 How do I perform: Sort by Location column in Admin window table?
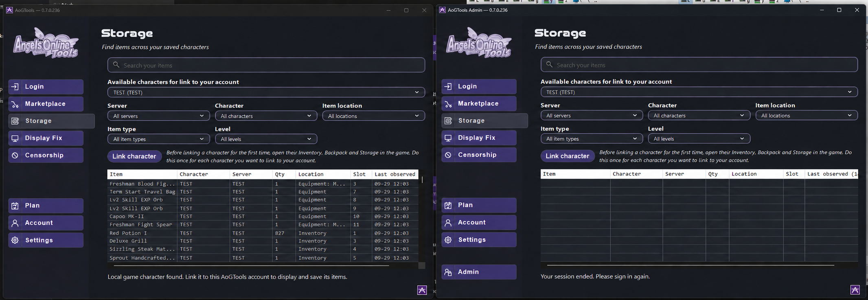click(756, 174)
